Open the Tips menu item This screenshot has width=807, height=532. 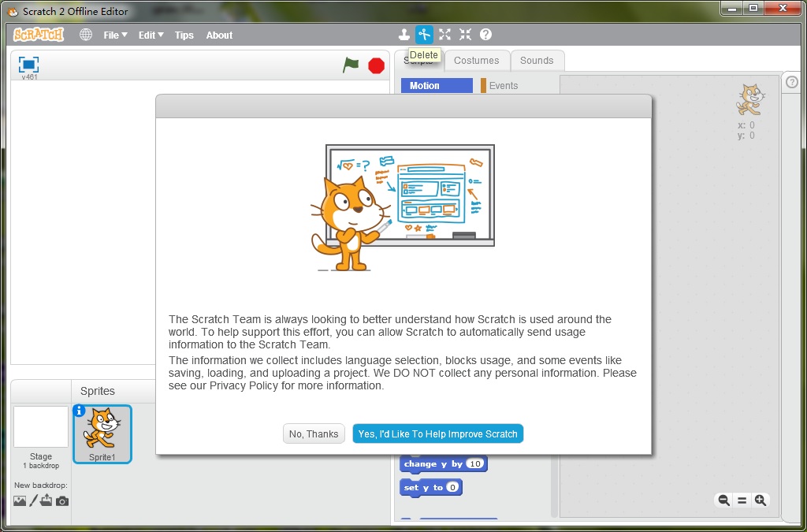pyautogui.click(x=184, y=35)
